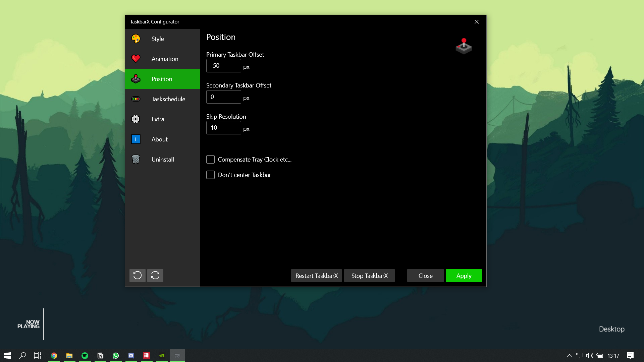This screenshot has width=644, height=362.
Task: Open Spotify from the taskbar
Action: (85, 355)
